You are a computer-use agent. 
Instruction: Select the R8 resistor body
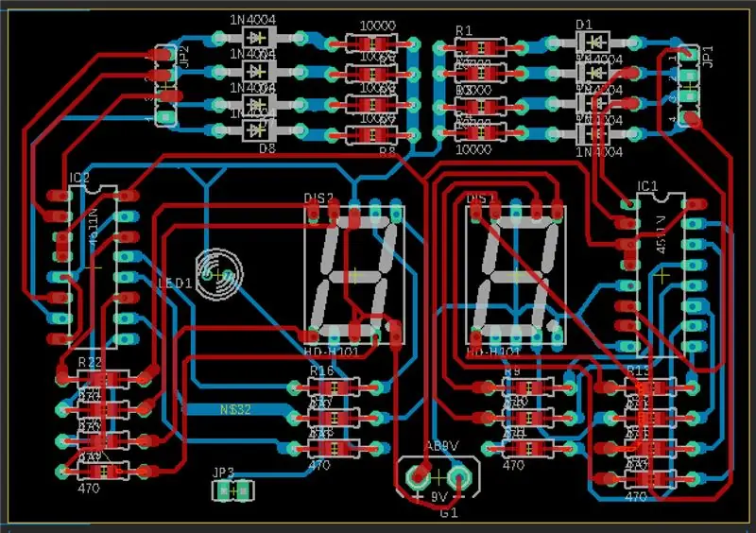(x=371, y=135)
